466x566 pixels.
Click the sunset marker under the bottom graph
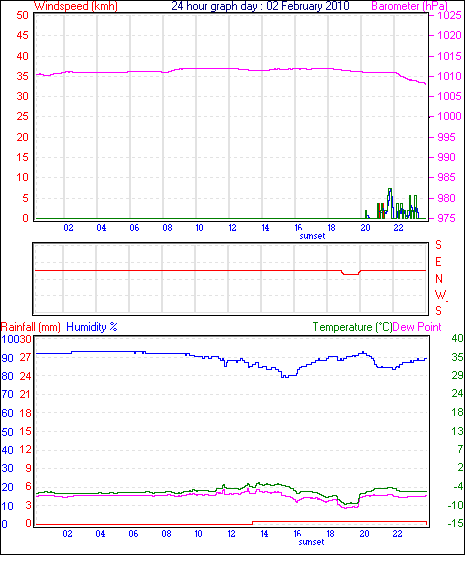[x=312, y=542]
